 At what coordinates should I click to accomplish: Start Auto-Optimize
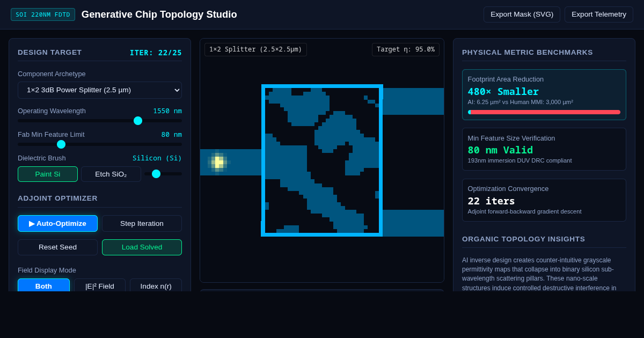click(57, 223)
